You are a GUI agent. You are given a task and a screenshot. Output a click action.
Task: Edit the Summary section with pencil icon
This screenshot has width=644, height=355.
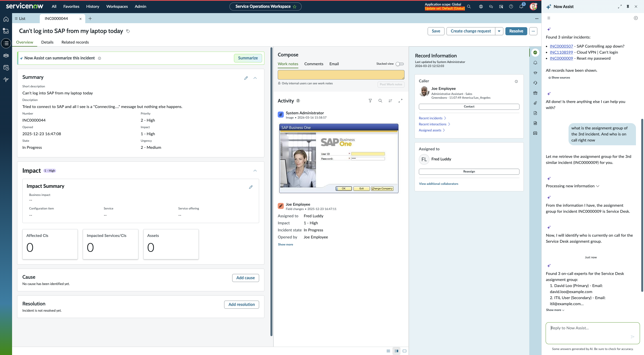pyautogui.click(x=246, y=78)
